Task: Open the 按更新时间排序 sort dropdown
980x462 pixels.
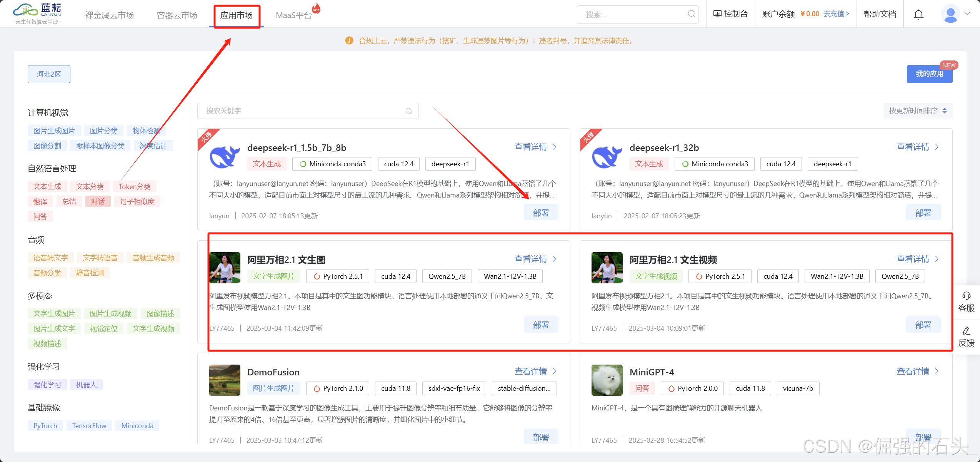Action: (x=917, y=111)
